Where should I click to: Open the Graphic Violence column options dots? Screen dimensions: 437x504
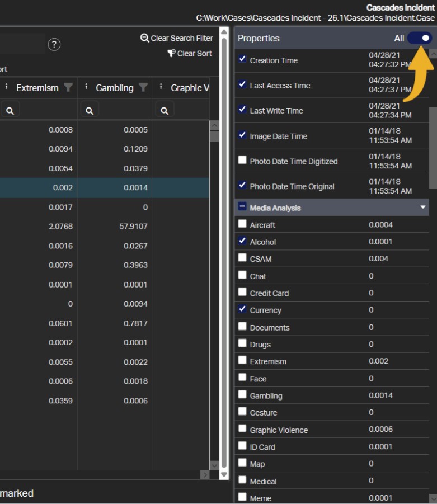coord(161,87)
